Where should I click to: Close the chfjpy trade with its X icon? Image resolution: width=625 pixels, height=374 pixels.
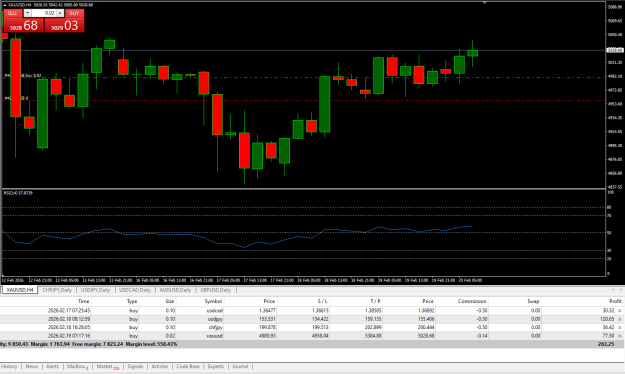click(x=619, y=327)
